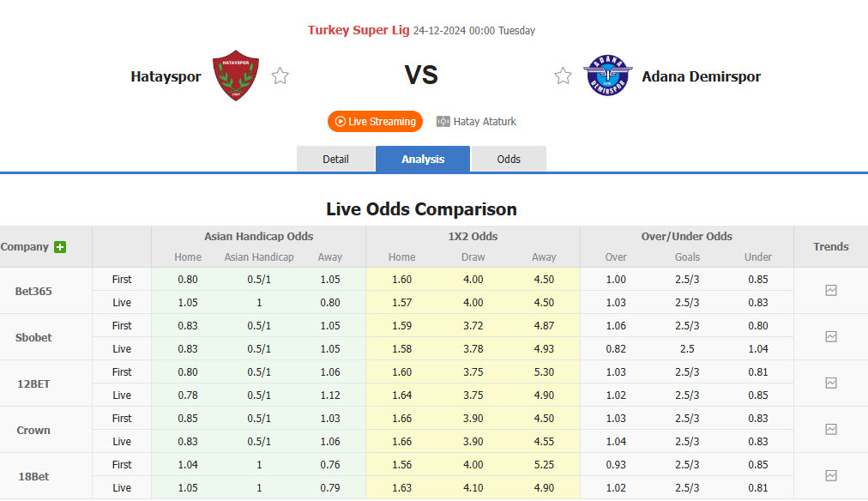Switch to the Detail tab
The height and width of the screenshot is (501, 868).
pyautogui.click(x=335, y=159)
